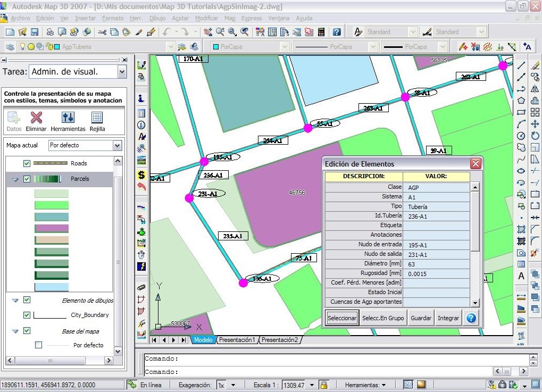Select the text tool A icon

(521, 276)
